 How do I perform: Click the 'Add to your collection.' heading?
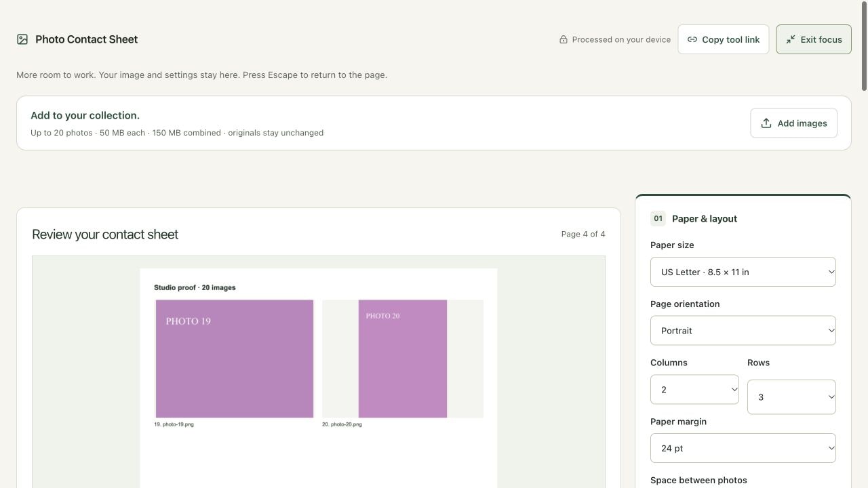tap(85, 116)
